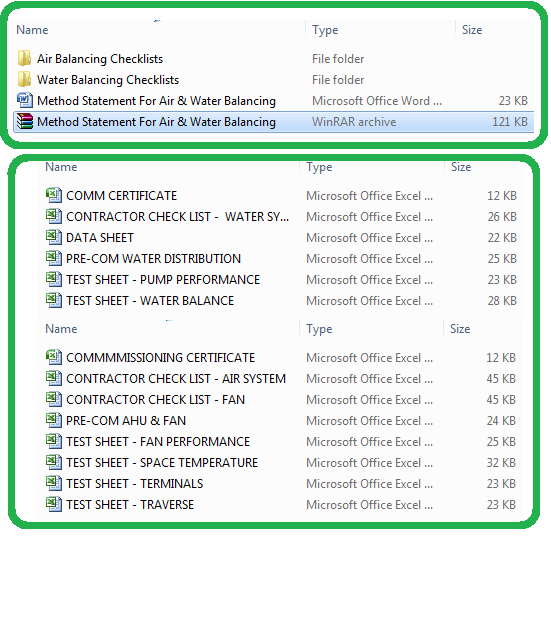The image size is (551, 623).
Task: Click 'File folder' type of Water Balancing Checklists
Action: (338, 80)
